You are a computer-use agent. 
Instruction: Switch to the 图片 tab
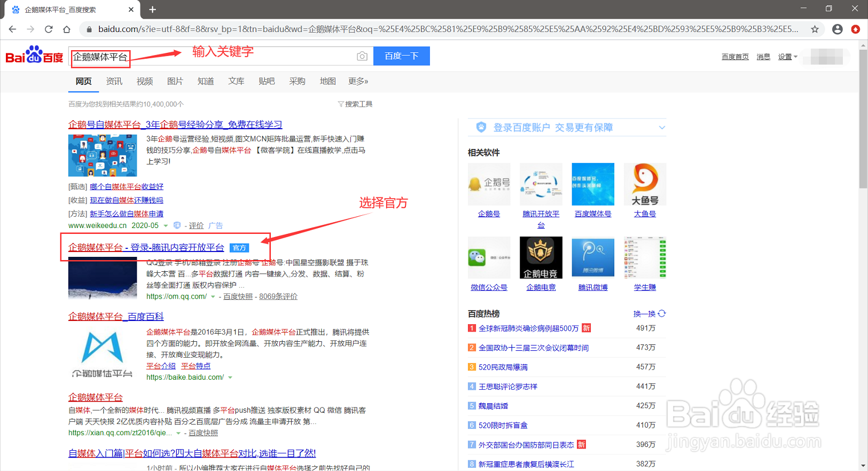click(175, 81)
